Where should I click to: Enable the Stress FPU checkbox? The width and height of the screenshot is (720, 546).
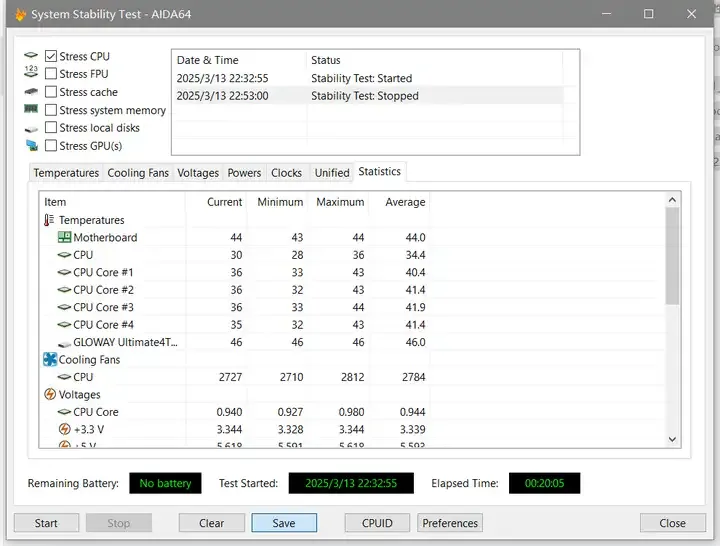tap(51, 73)
